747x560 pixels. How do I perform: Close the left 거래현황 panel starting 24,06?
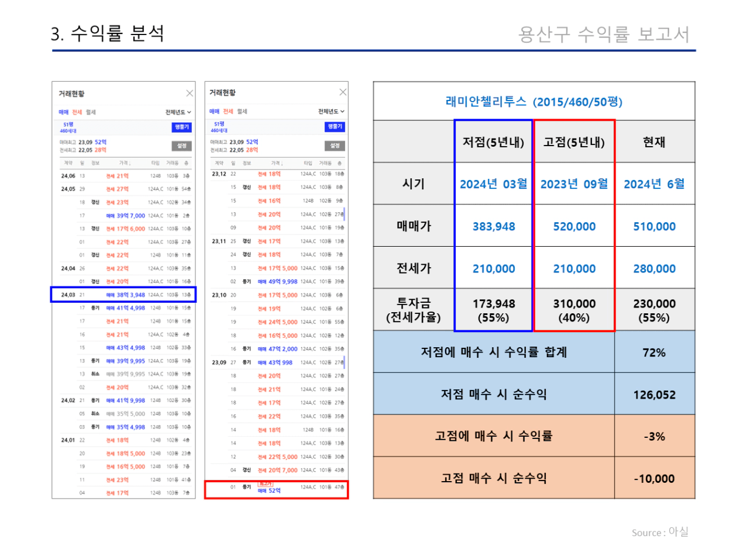click(190, 94)
